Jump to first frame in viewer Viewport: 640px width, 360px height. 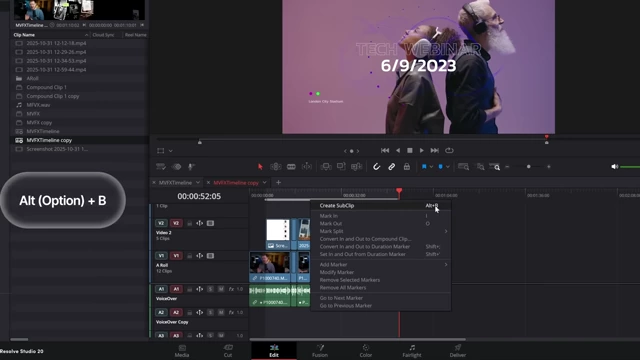click(384, 151)
